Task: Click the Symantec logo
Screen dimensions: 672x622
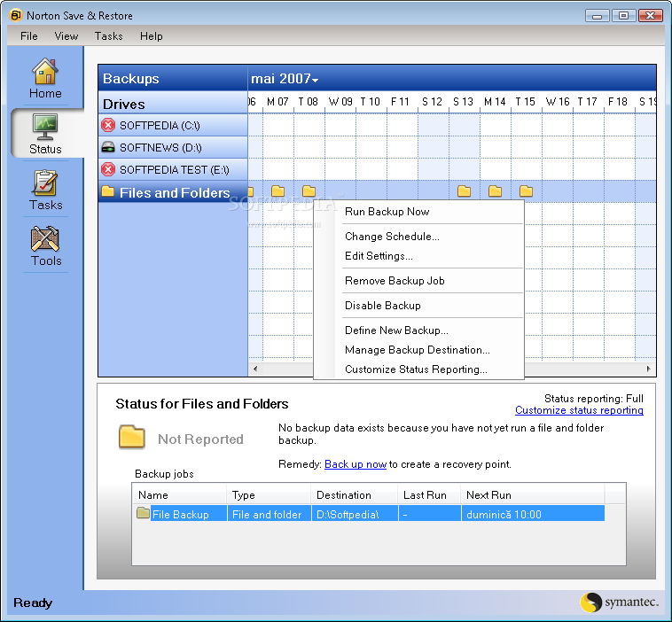Action: pyautogui.click(x=620, y=603)
